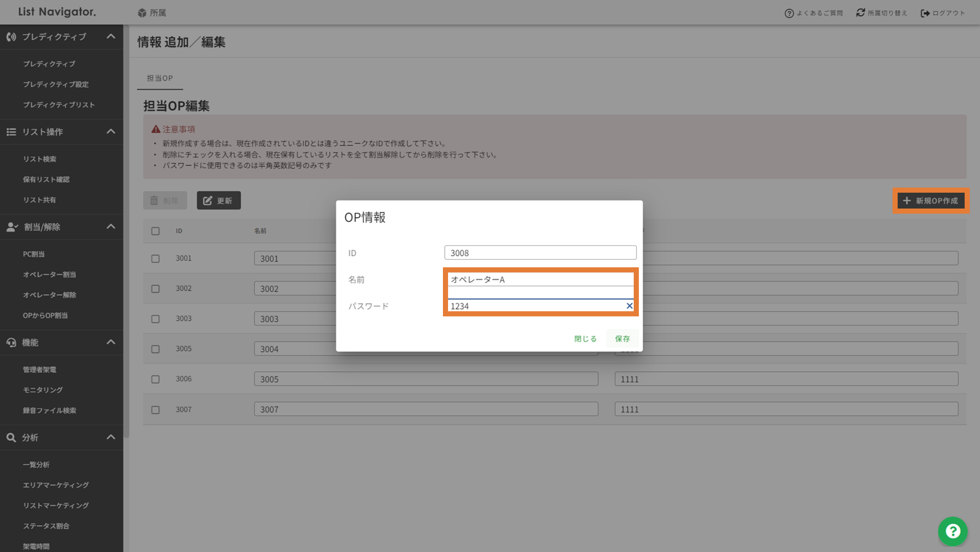
Task: Click the 更新 edit pencil button
Action: 218,200
